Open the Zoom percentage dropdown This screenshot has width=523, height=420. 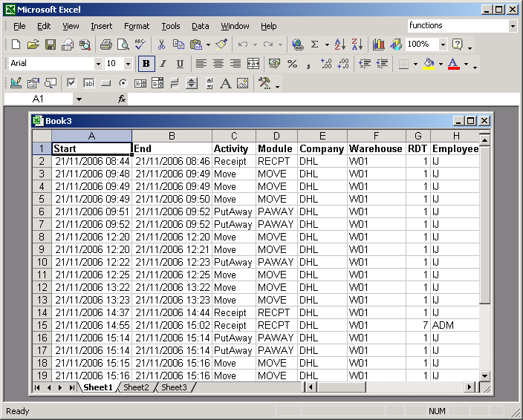pyautogui.click(x=443, y=45)
